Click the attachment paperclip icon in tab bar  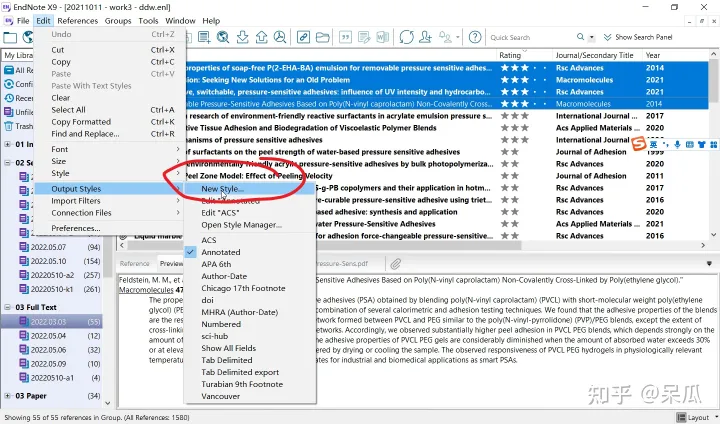click(395, 263)
